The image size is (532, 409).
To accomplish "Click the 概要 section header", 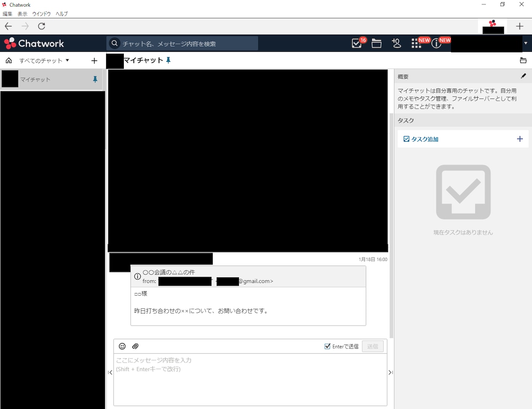I will pyautogui.click(x=463, y=76).
